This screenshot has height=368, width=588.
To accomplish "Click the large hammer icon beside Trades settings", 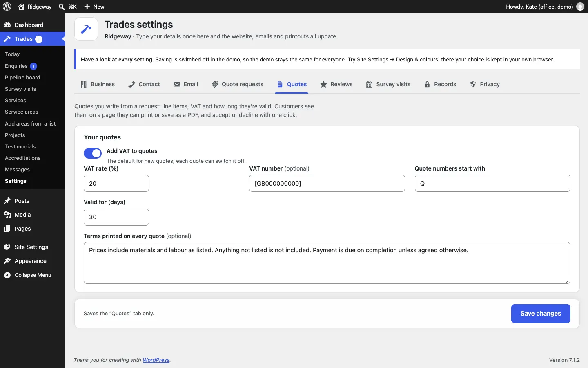I will click(86, 29).
